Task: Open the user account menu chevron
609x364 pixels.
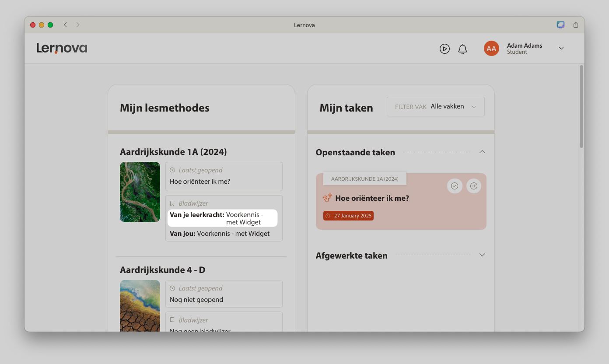Action: (561, 49)
